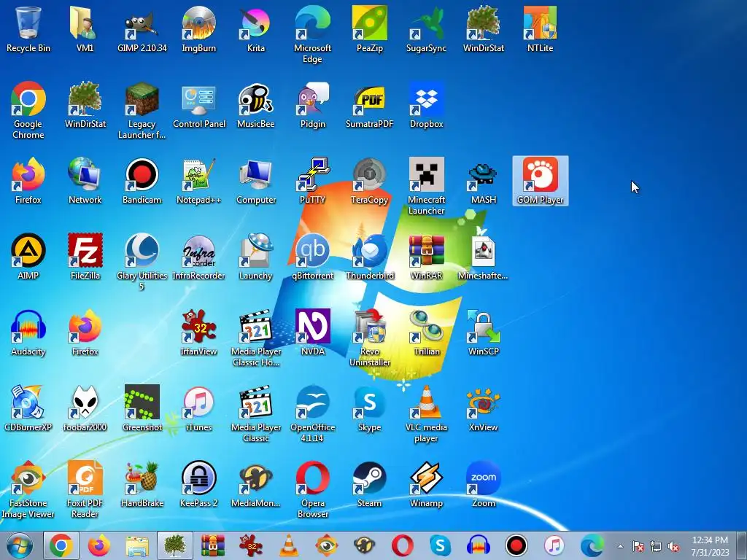Click the Zoom desktop shortcut
747x560 pixels.
(484, 485)
